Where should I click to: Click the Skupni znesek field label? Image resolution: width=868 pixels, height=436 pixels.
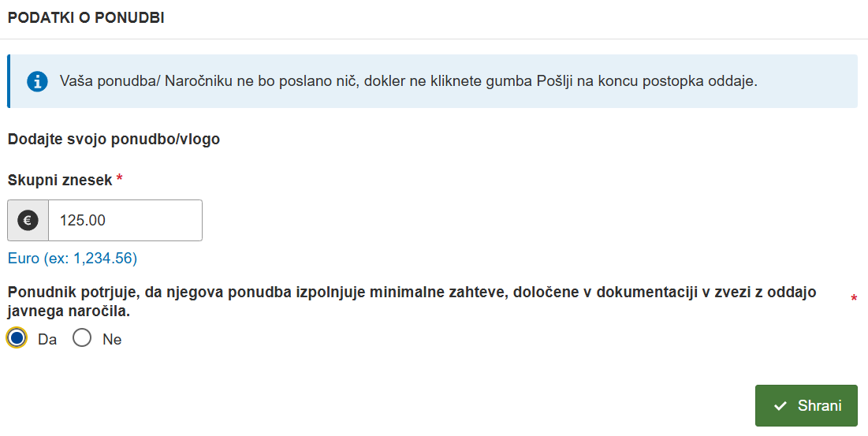tap(60, 180)
